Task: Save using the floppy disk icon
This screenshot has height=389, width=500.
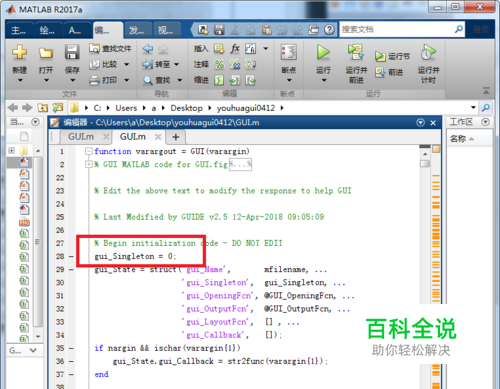Action: [72, 52]
